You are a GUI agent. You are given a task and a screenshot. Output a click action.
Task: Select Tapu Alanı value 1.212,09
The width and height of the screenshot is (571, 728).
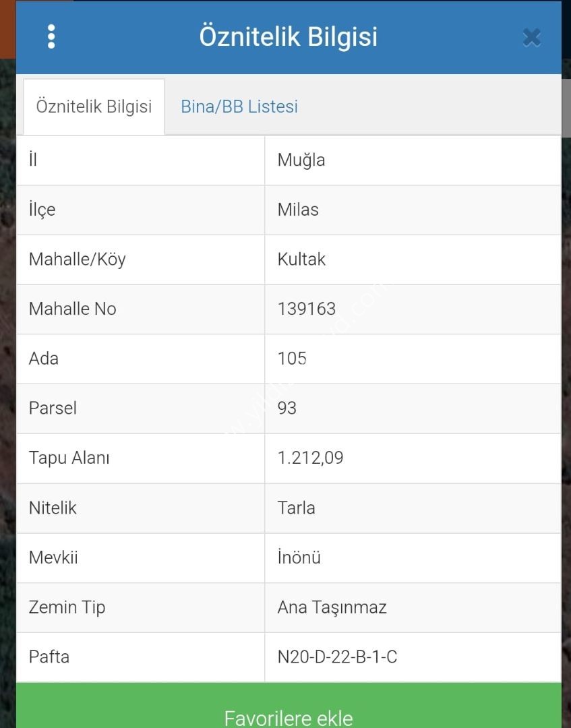click(310, 458)
